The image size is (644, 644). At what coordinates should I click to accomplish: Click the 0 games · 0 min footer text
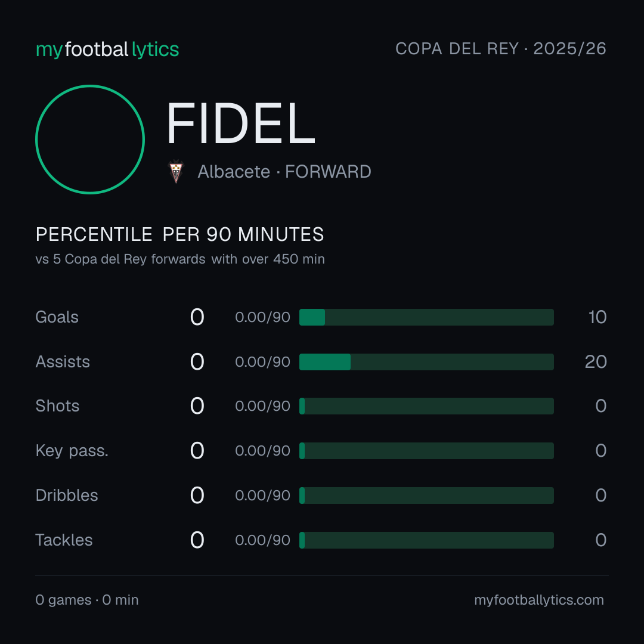click(87, 600)
